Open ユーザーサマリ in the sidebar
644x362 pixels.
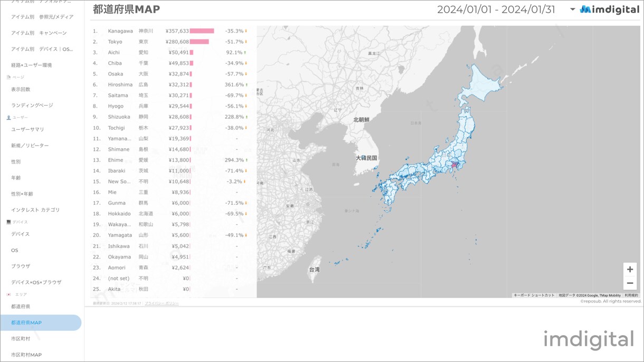pyautogui.click(x=28, y=130)
